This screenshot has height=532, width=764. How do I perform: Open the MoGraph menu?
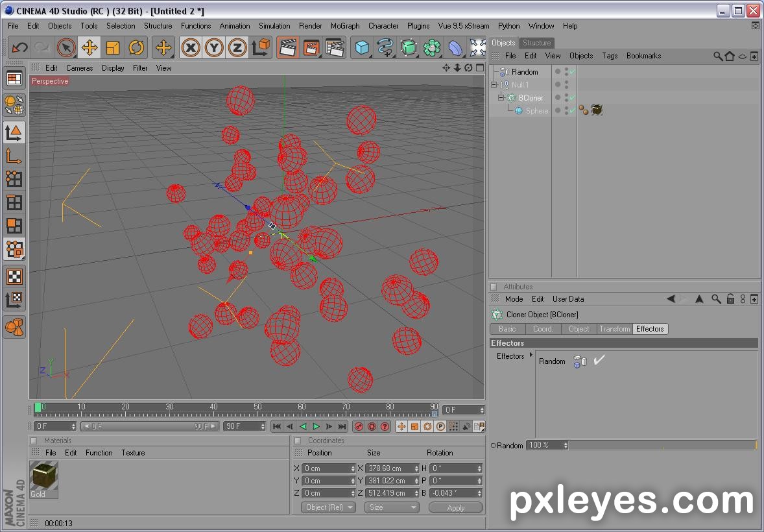(x=345, y=26)
